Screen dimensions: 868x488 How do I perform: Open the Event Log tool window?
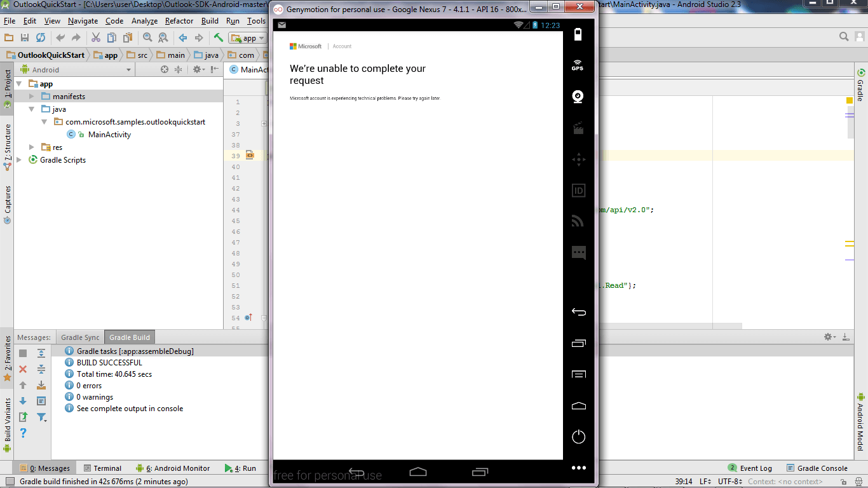750,468
